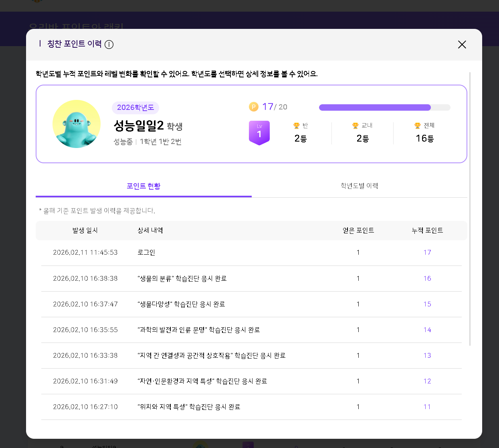Click cumulative point value 12
The width and height of the screenshot is (499, 448).
click(427, 381)
